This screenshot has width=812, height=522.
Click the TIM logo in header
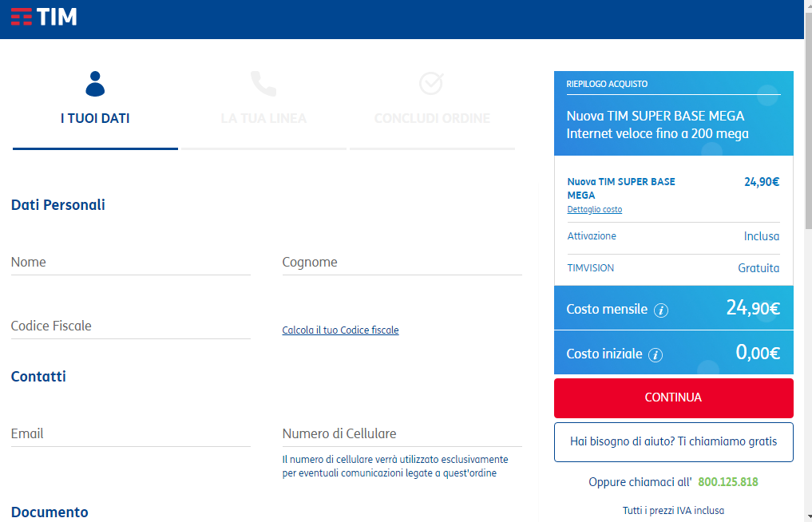click(x=44, y=17)
